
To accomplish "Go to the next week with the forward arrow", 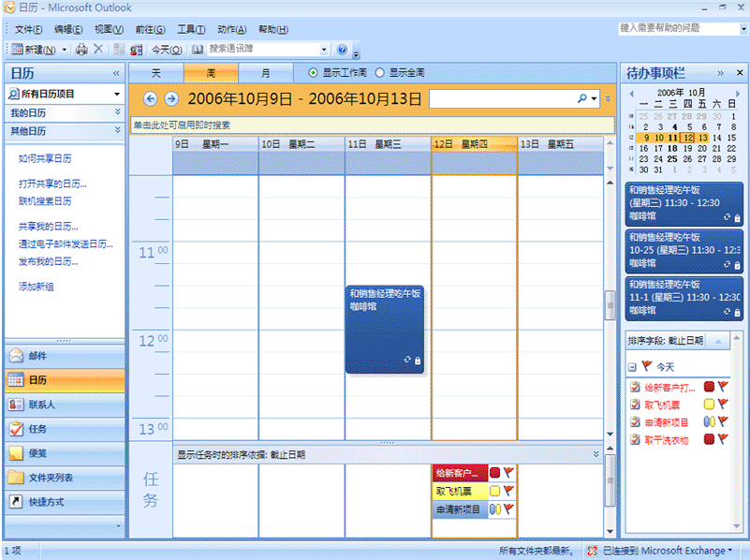I will click(x=171, y=98).
